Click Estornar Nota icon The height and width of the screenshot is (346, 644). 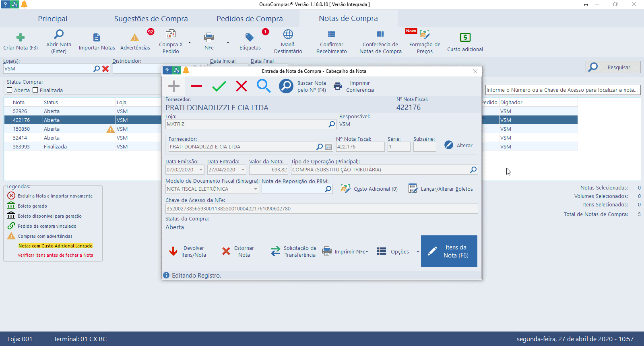pos(226,251)
